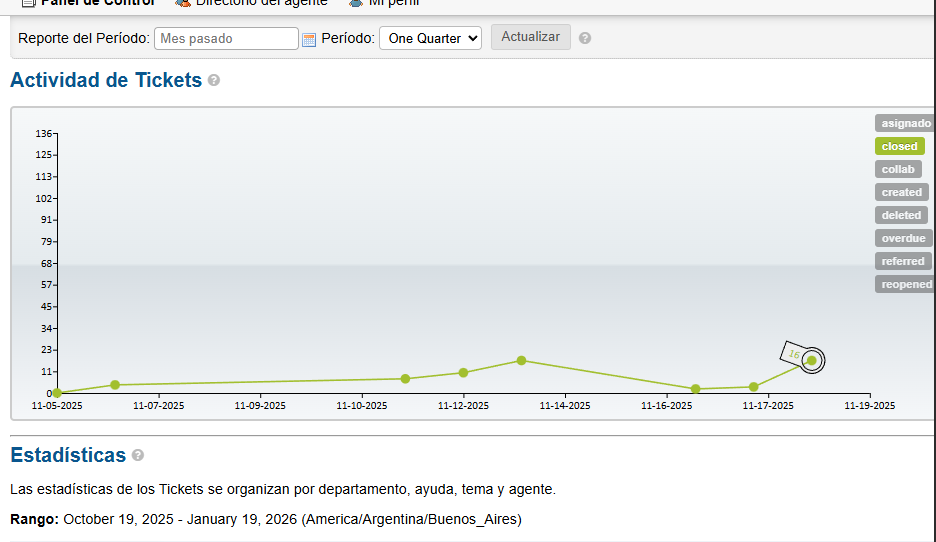The width and height of the screenshot is (936, 542).
Task: Click help icon next to Actualizar button
Action: [585, 38]
